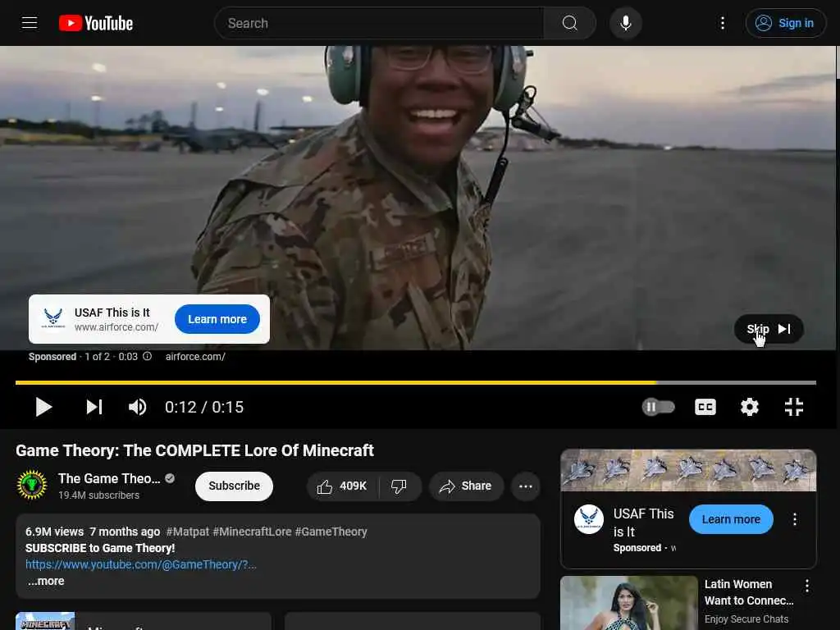Click Latin Women Want to Connec... title
This screenshot has width=840, height=630.
click(749, 592)
